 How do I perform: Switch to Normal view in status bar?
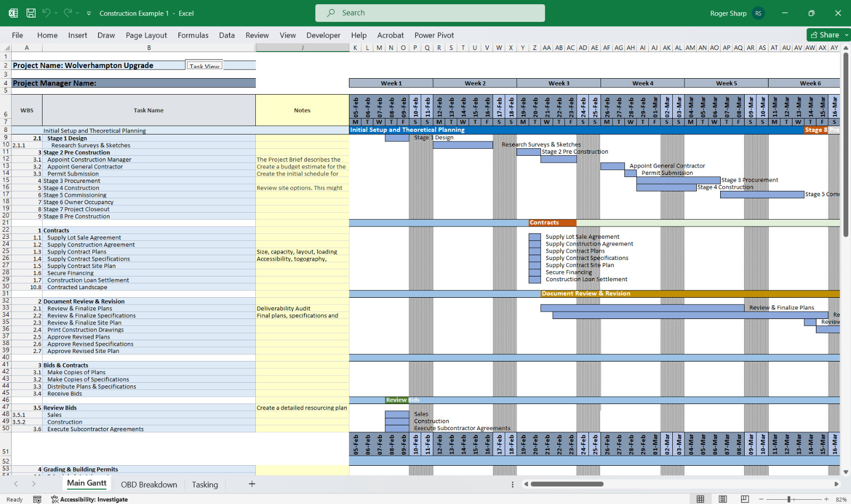pos(700,499)
